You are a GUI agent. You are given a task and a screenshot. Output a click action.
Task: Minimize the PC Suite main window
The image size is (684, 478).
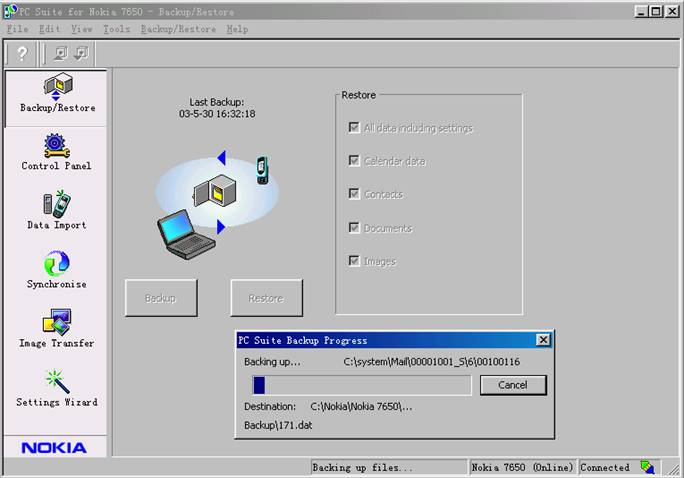(641, 11)
